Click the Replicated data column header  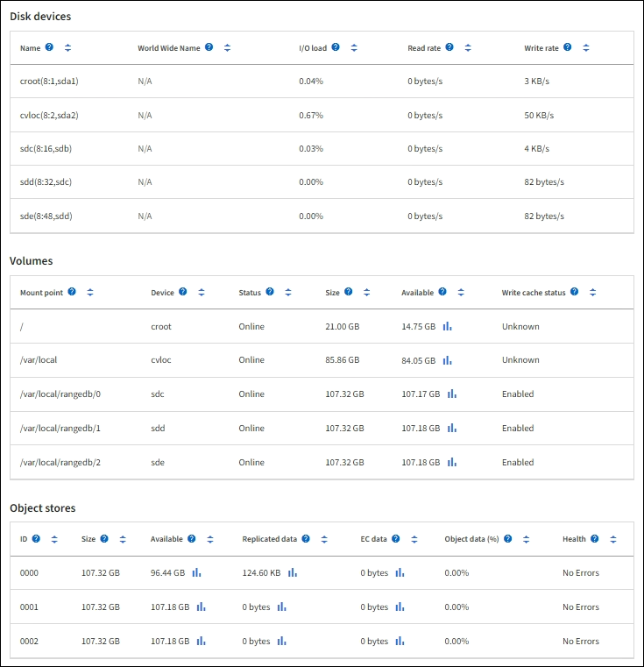269,539
